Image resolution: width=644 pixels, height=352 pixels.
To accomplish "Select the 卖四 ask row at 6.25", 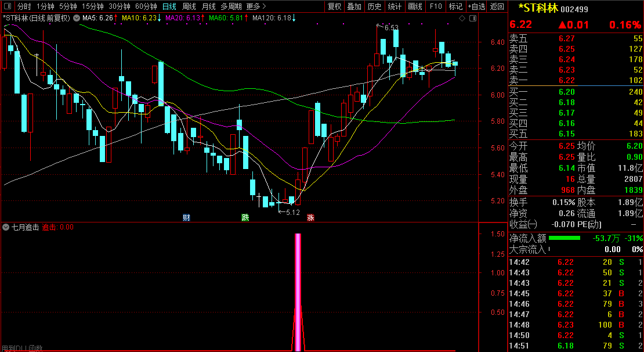I will pyautogui.click(x=576, y=49).
